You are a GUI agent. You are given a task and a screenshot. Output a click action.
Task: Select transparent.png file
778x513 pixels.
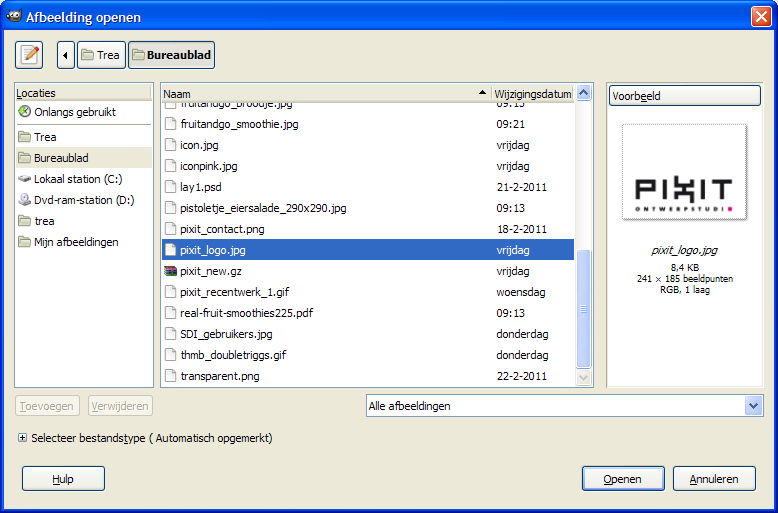pos(368,376)
